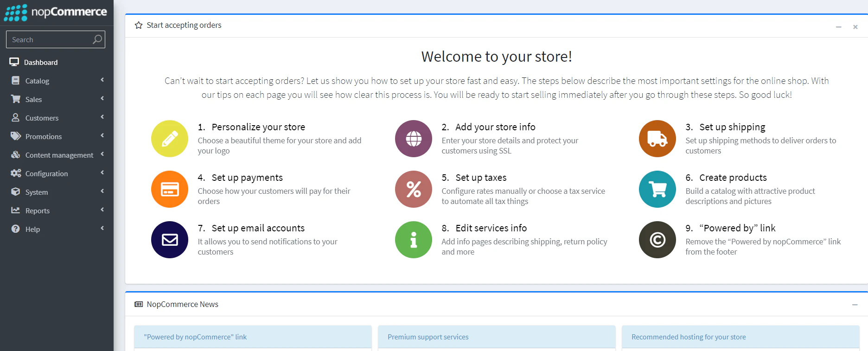
Task: Open Create products step
Action: click(733, 178)
